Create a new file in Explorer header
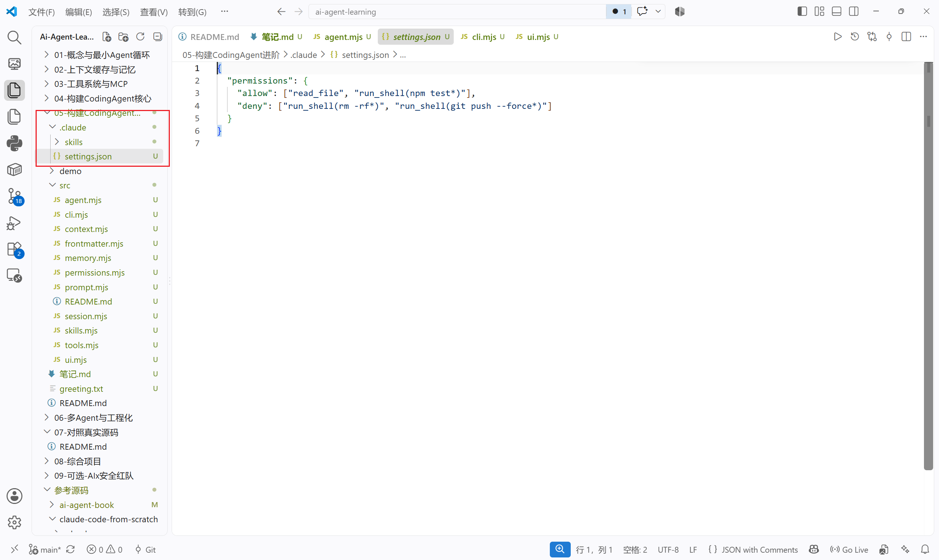The image size is (939, 560). click(106, 37)
